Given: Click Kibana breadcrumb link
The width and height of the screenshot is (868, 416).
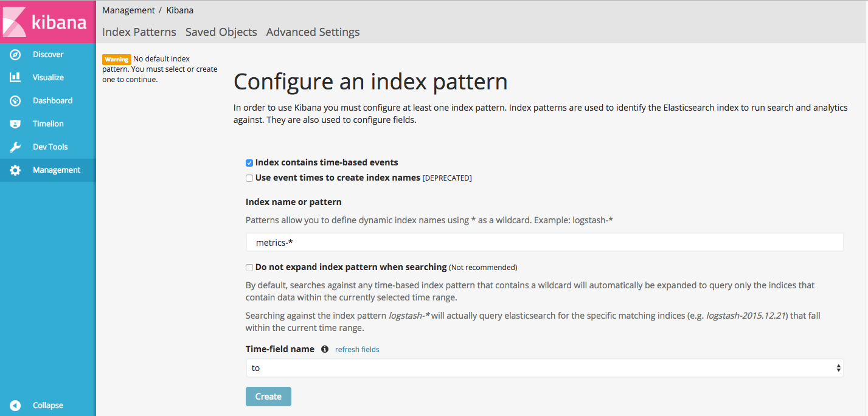Looking at the screenshot, I should tap(180, 10).
